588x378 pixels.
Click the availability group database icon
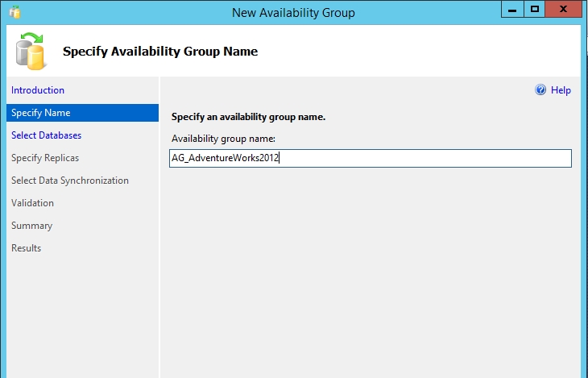tap(31, 51)
